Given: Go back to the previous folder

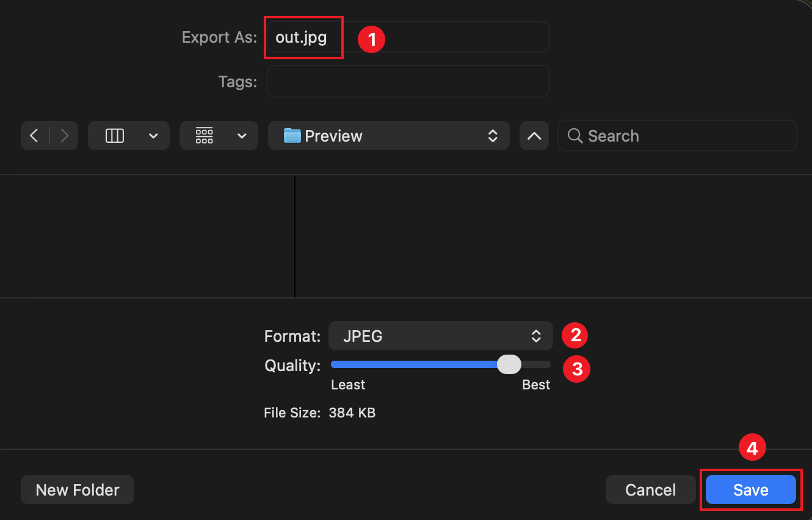Looking at the screenshot, I should point(35,135).
